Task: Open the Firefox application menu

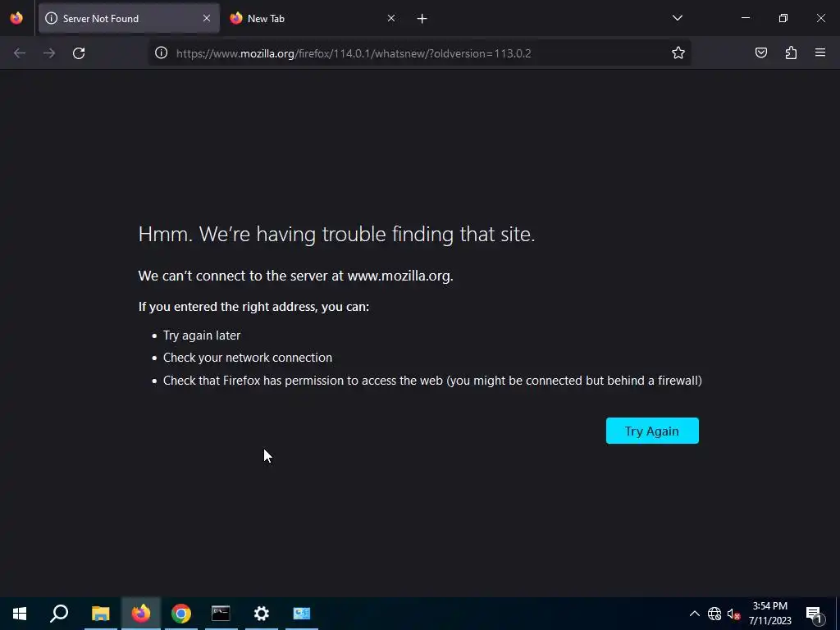Action: (x=820, y=53)
